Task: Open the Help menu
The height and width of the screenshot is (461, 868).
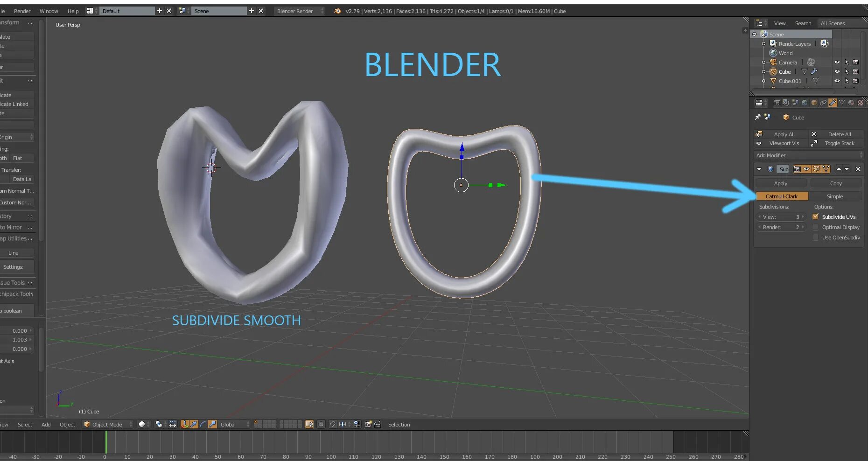Action: [73, 11]
